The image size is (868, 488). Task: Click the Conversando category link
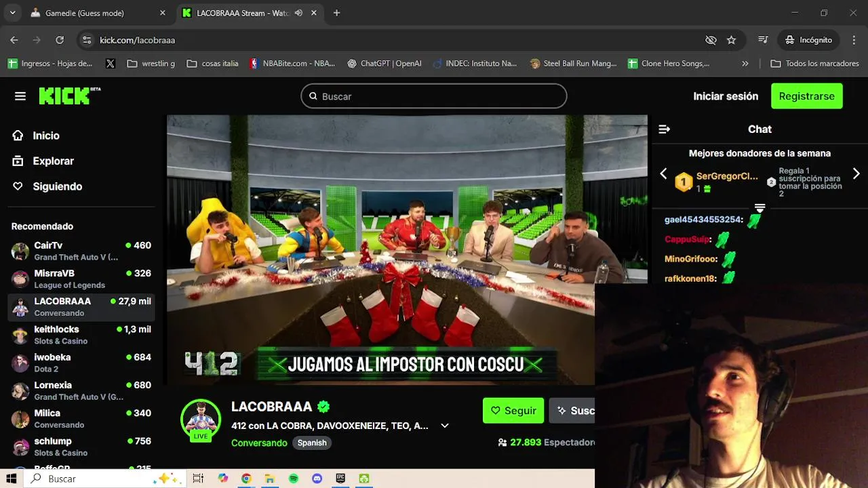(259, 443)
